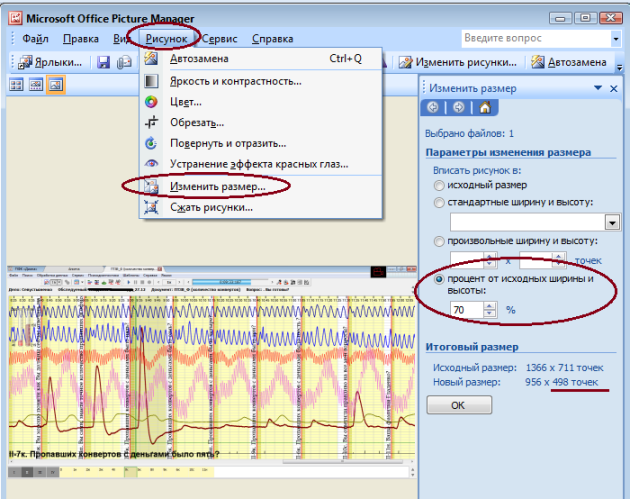This screenshot has width=630, height=499.
Task: Click the Home icon in task pane
Action: 485,108
